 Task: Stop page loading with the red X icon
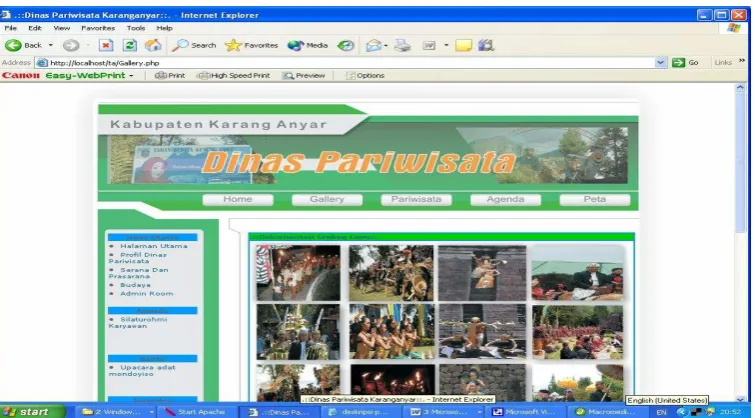106,45
